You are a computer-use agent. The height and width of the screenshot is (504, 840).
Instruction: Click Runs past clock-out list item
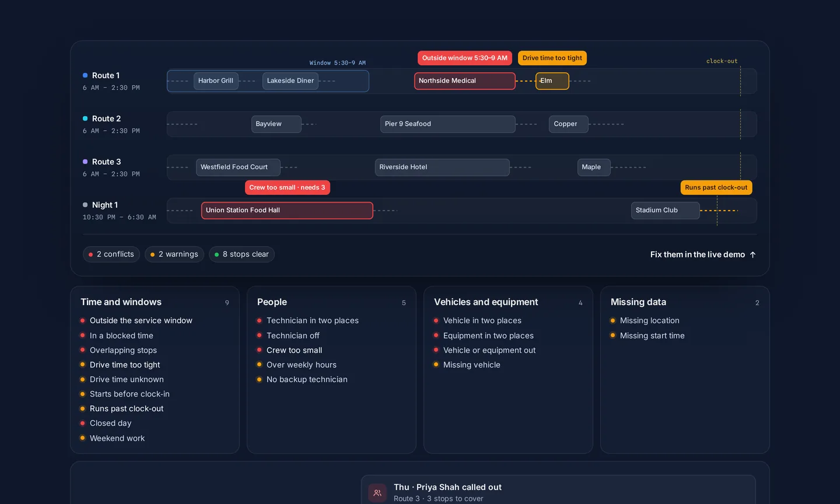point(127,409)
